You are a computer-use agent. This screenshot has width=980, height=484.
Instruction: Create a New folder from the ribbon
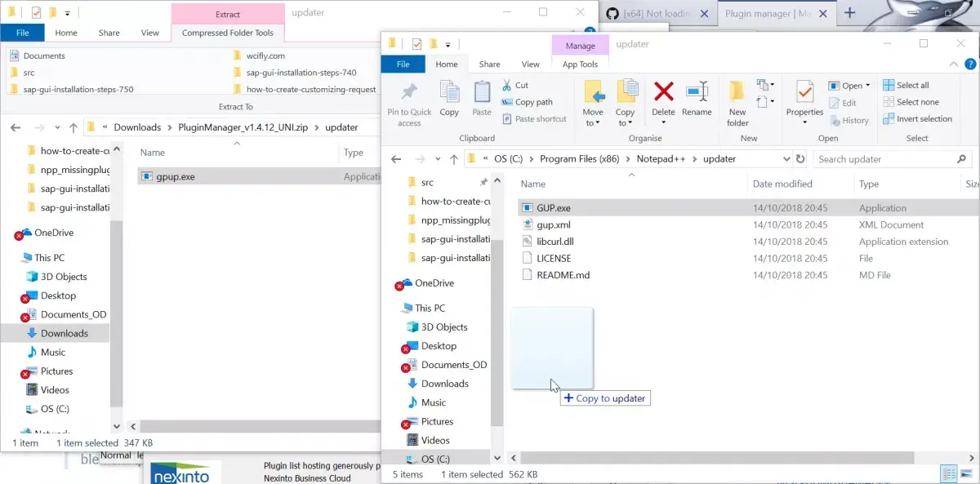(x=737, y=103)
